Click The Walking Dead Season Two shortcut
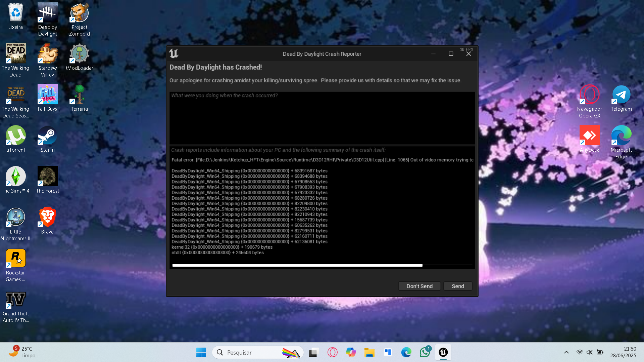The width and height of the screenshot is (644, 362). coord(15,101)
